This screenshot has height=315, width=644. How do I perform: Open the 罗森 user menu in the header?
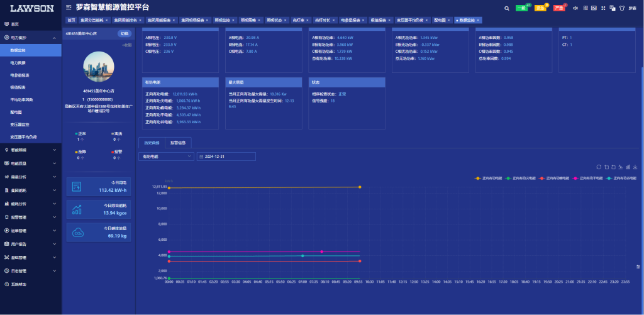(x=632, y=8)
